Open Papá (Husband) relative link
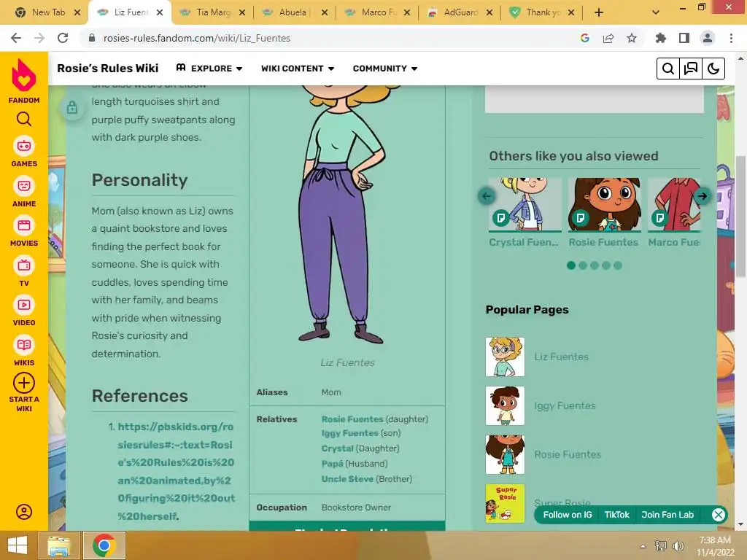747x560 pixels. click(x=332, y=464)
